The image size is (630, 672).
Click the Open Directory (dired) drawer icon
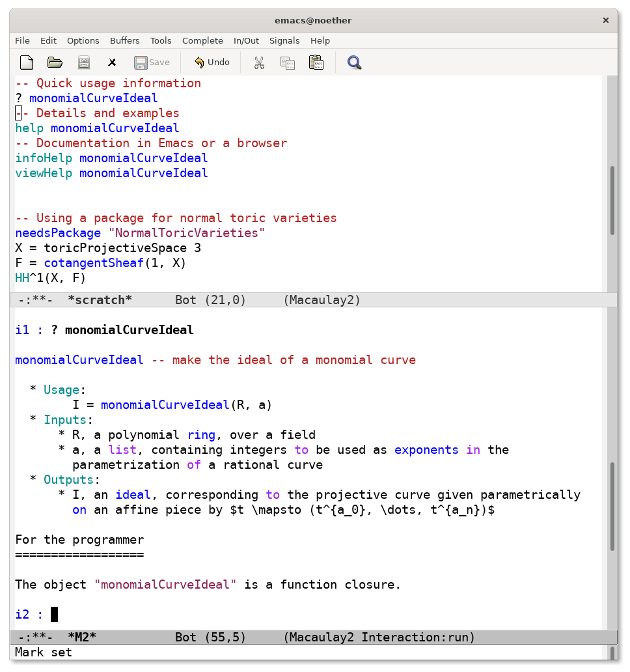84,63
